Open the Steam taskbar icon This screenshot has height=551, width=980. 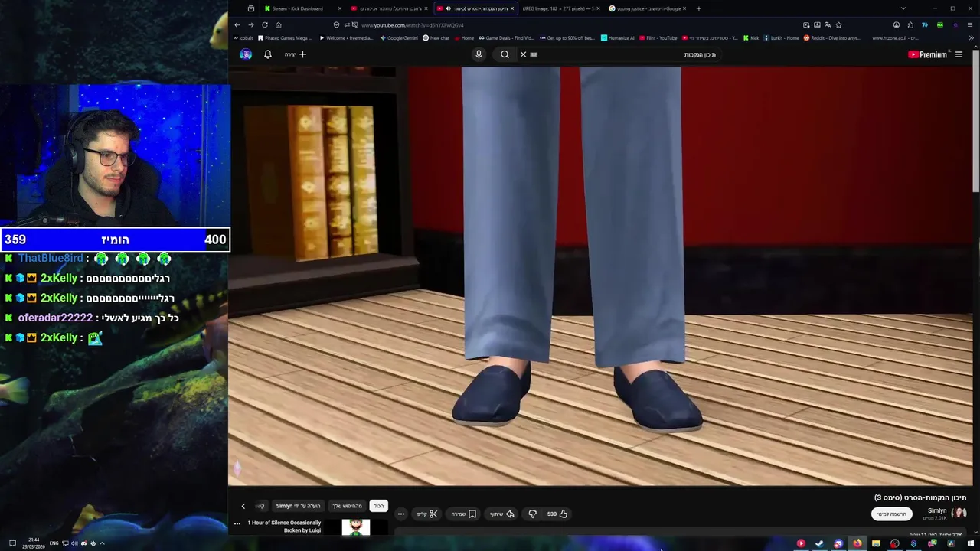(819, 543)
